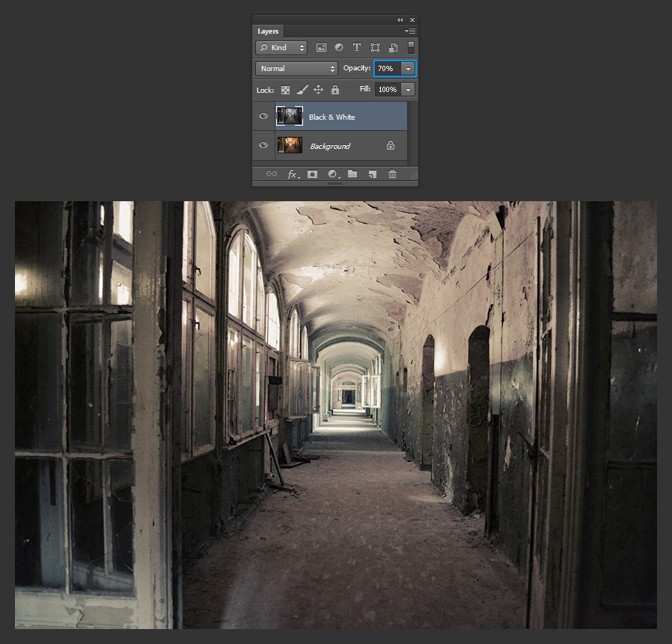Create new fill or adjustment layer icon
Image resolution: width=672 pixels, height=644 pixels.
[x=333, y=174]
